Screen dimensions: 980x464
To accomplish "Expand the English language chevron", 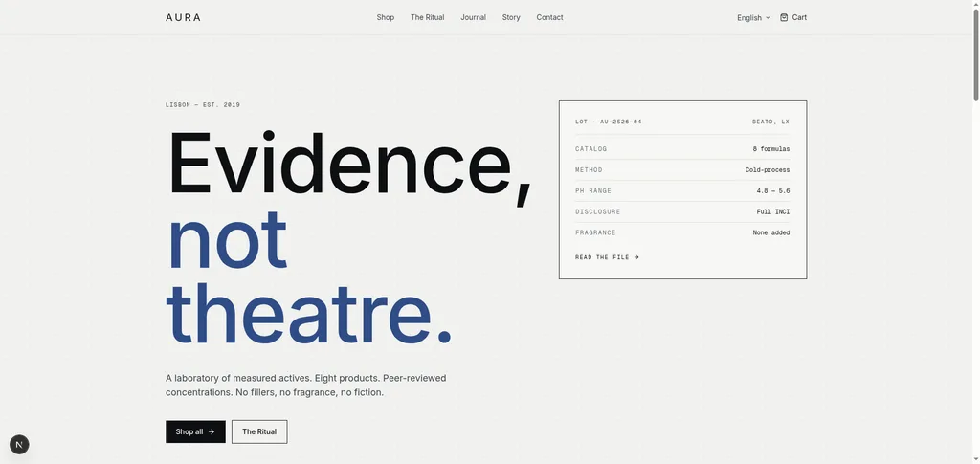I will pos(768,18).
